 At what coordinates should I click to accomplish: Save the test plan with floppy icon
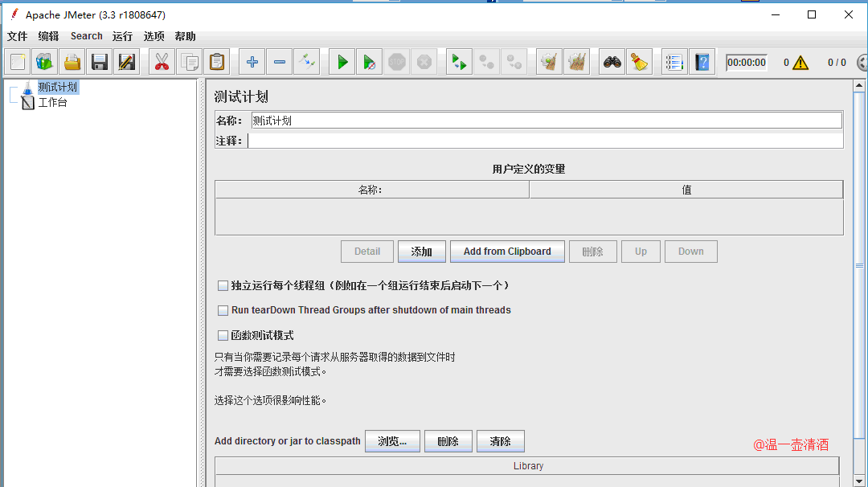coord(100,62)
